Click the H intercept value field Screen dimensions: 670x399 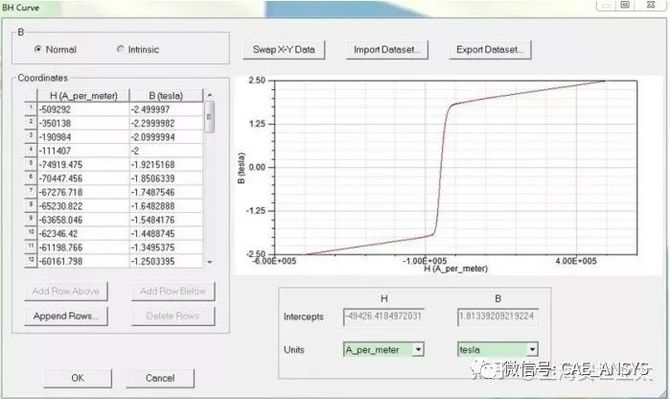[384, 317]
